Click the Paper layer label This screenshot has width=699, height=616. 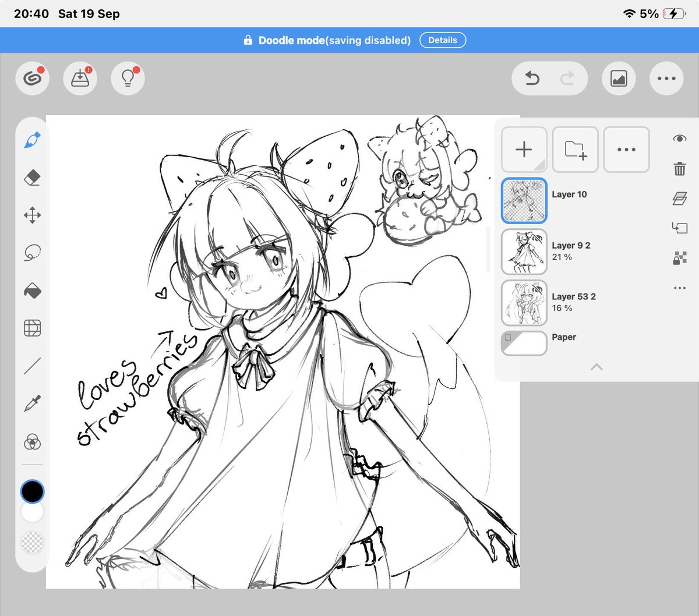click(x=564, y=337)
